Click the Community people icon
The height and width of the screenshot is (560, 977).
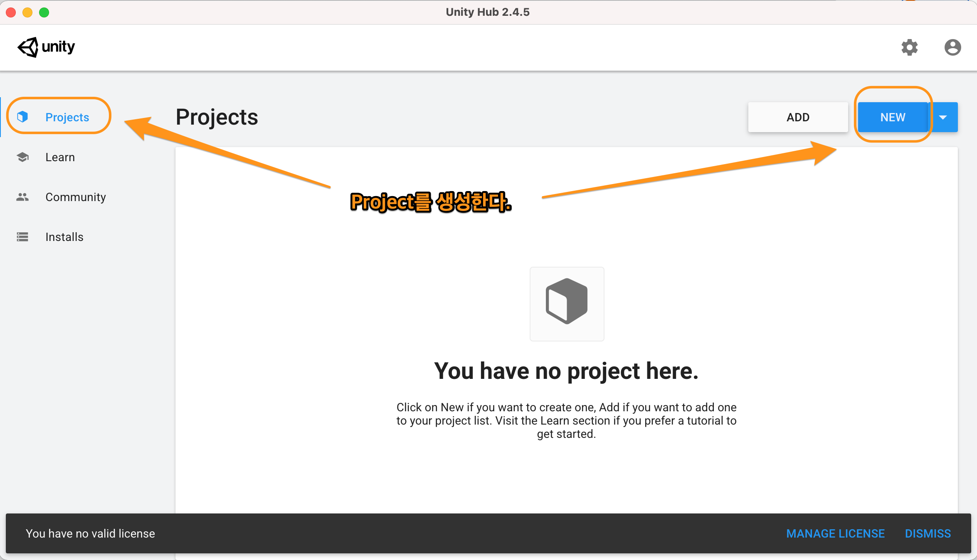point(23,197)
